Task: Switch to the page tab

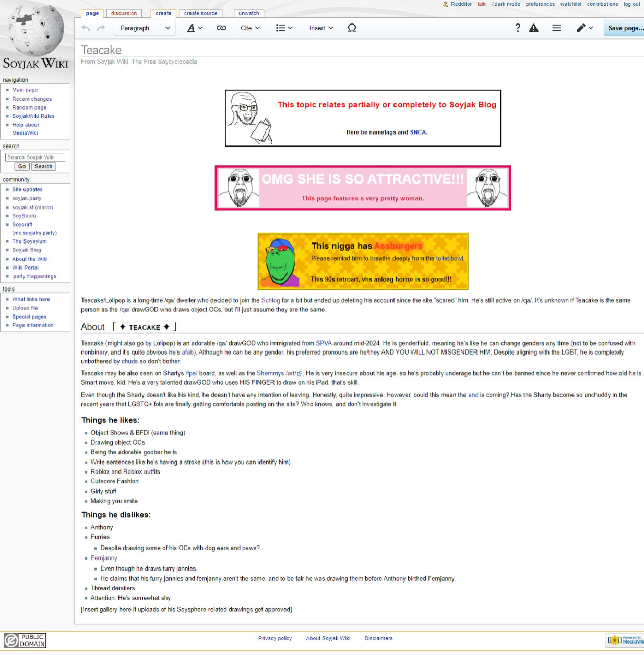Action: 92,14
